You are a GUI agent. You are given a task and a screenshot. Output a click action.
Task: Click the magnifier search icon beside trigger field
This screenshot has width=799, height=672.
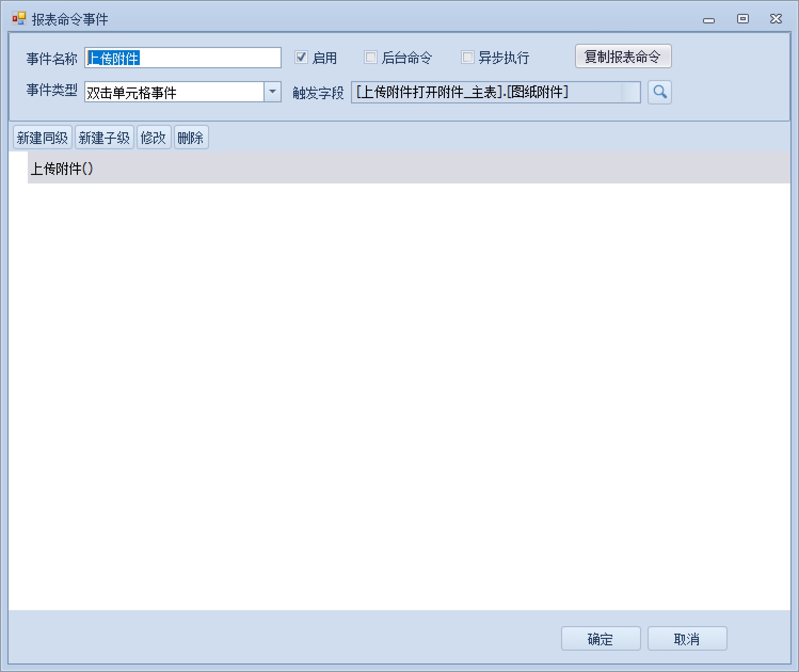coord(659,92)
